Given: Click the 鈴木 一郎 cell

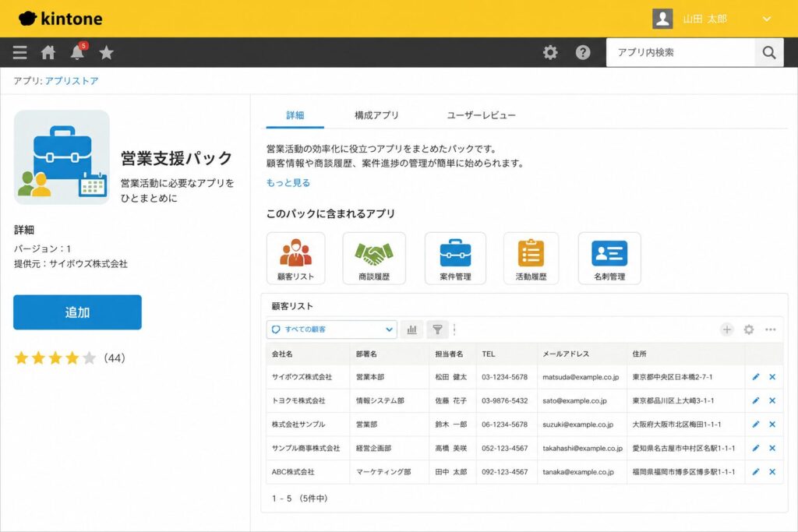Looking at the screenshot, I should pos(451,425).
